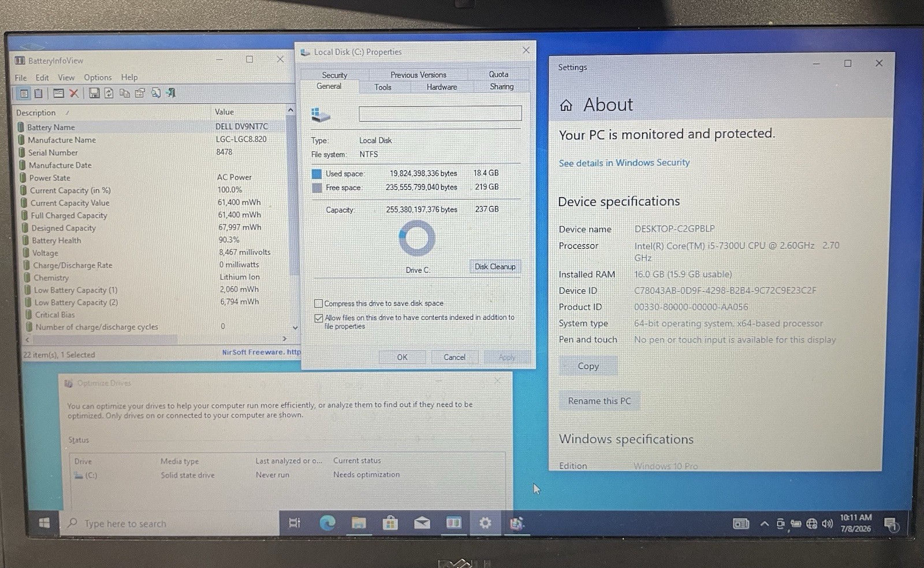924x568 pixels.
Task: Open the Edit menu in BatteryInfoView
Action: [42, 77]
